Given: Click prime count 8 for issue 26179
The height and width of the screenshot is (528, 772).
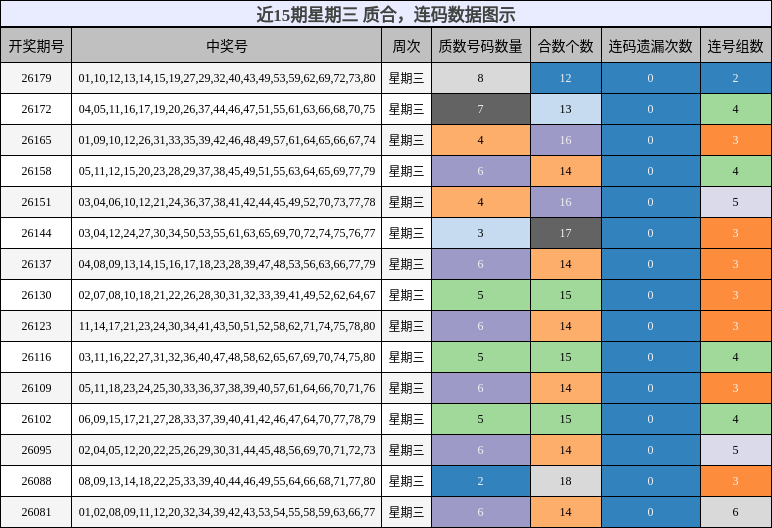Looking at the screenshot, I should (481, 78).
